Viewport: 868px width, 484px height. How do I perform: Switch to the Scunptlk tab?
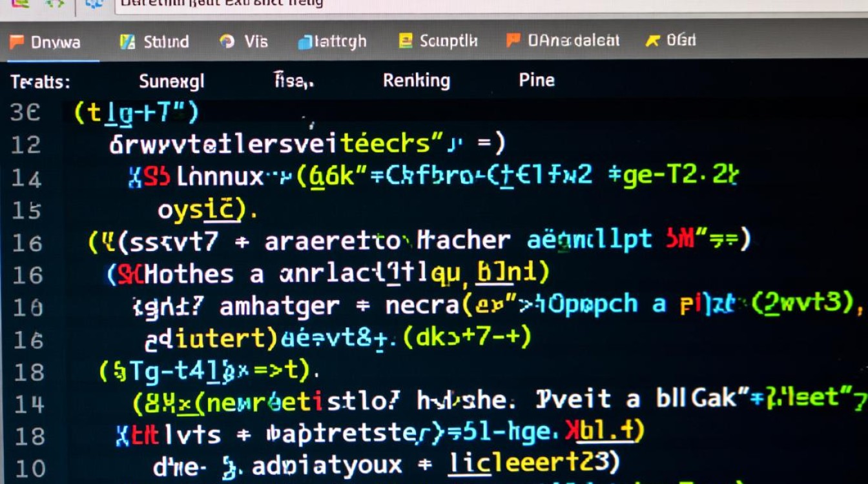click(x=448, y=41)
